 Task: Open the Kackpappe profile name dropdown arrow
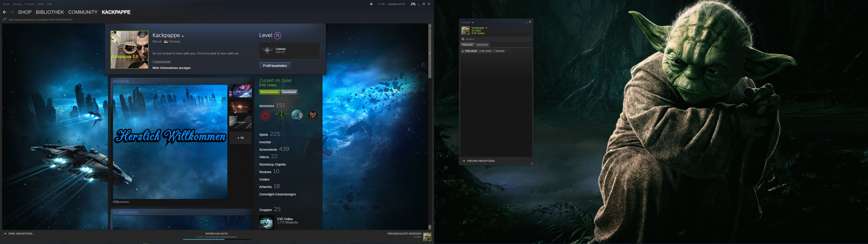point(183,36)
